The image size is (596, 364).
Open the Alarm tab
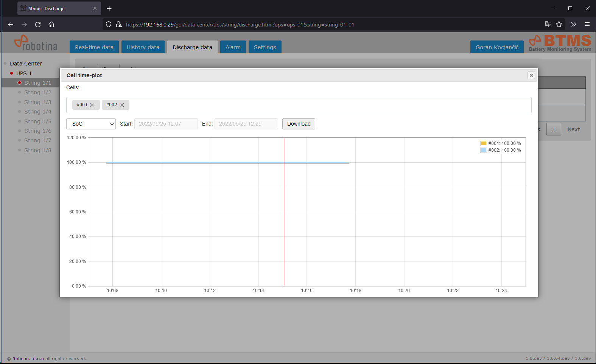pyautogui.click(x=233, y=47)
